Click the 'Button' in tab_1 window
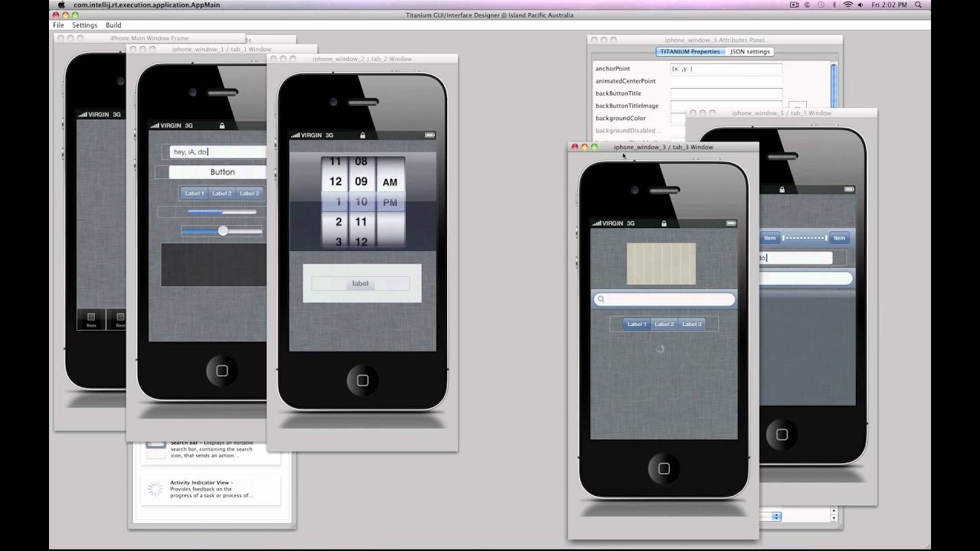This screenshot has height=551, width=980. tap(217, 172)
